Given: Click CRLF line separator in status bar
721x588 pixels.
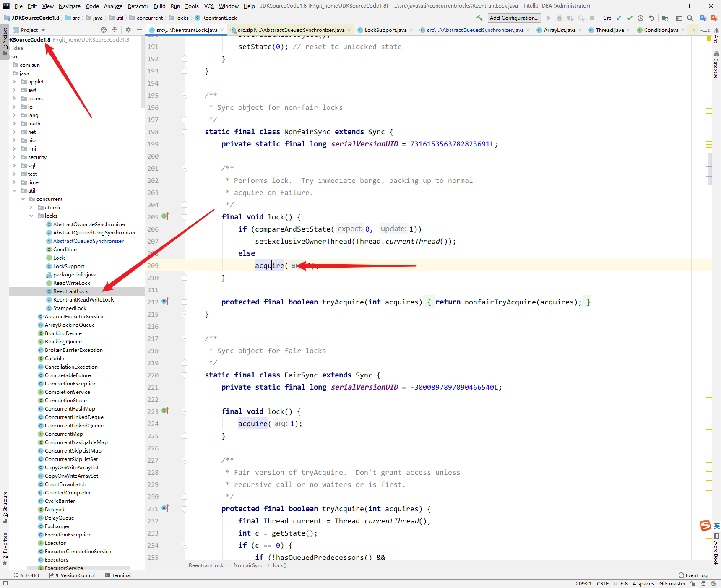Looking at the screenshot, I should pyautogui.click(x=603, y=584).
